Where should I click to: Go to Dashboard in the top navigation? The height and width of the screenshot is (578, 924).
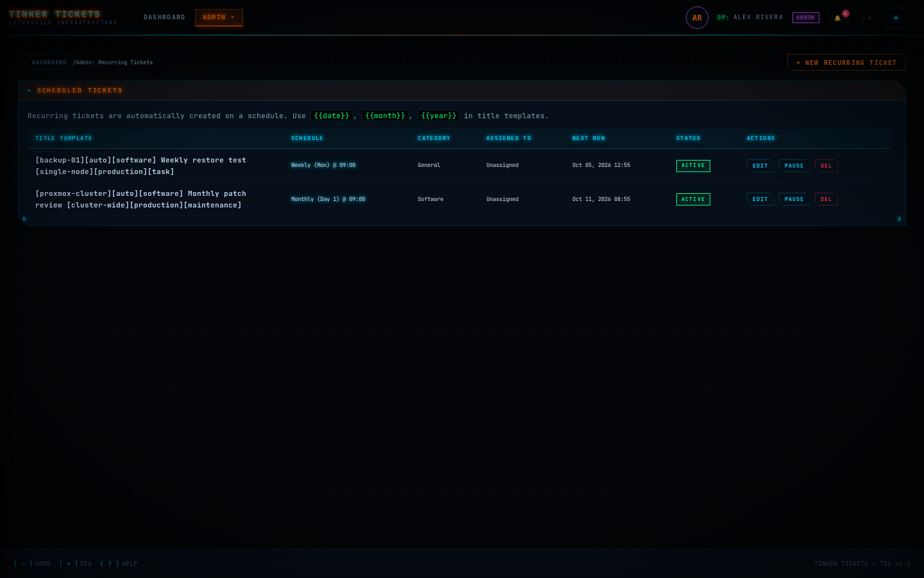164,17
